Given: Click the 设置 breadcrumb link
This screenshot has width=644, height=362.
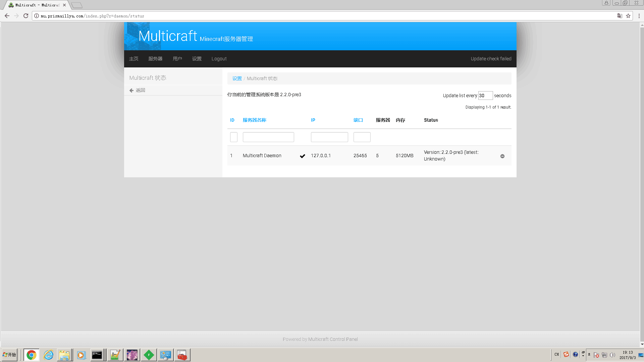Looking at the screenshot, I should coord(237,78).
